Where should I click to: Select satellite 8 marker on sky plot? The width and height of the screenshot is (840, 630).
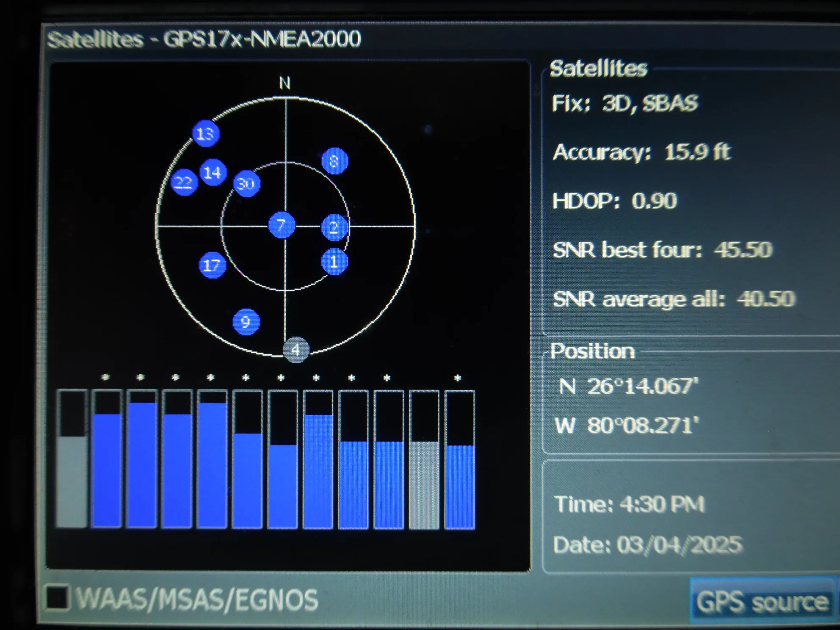pyautogui.click(x=334, y=161)
